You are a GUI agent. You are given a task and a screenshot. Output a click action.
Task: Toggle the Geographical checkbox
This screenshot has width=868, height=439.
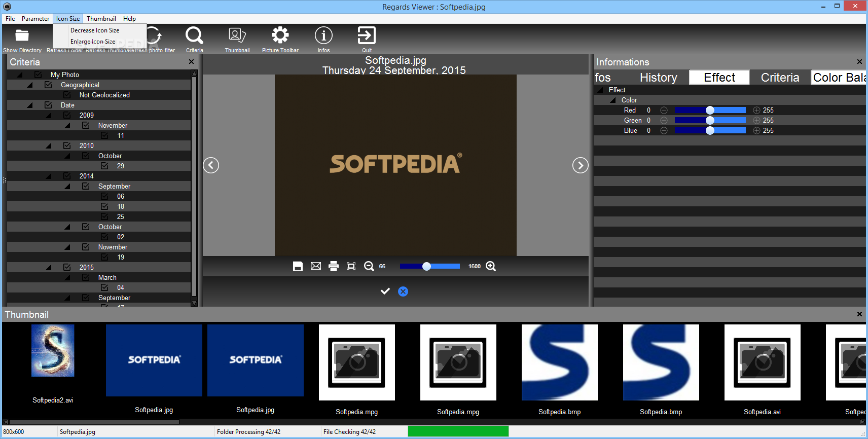pos(48,85)
